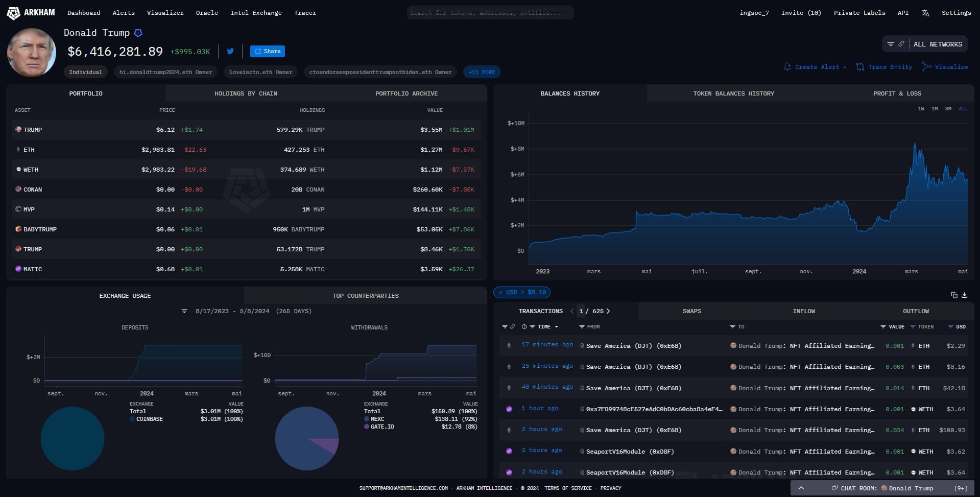Click the ETH asset icon in portfolio
This screenshot has height=497, width=980.
click(18, 150)
